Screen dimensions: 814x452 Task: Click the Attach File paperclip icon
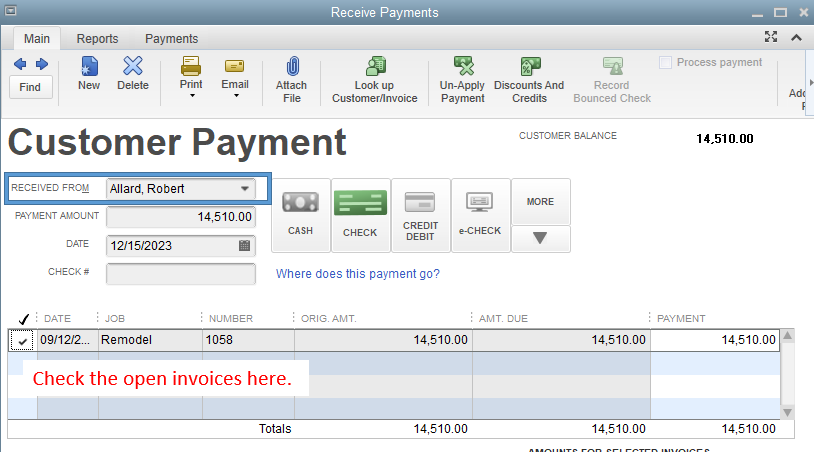[292, 67]
